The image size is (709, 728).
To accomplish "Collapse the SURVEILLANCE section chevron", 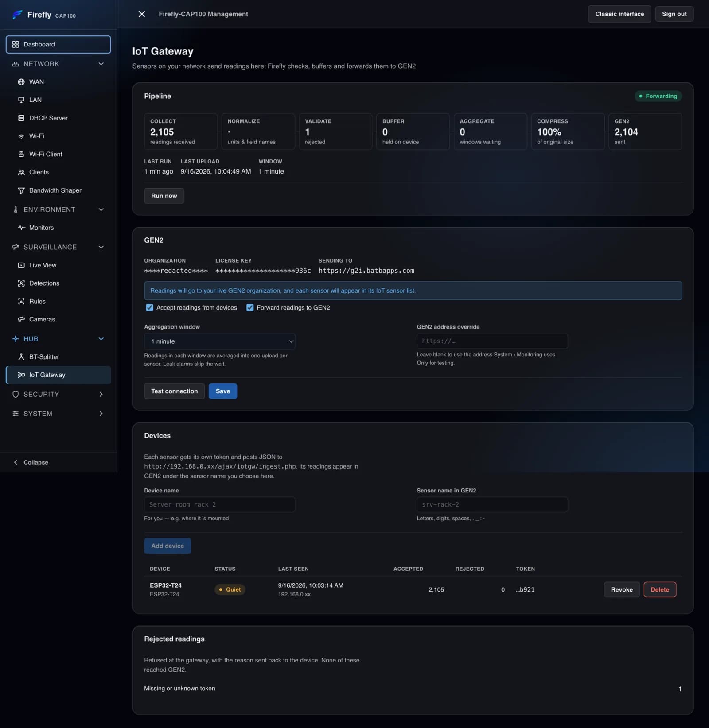I will coord(101,247).
